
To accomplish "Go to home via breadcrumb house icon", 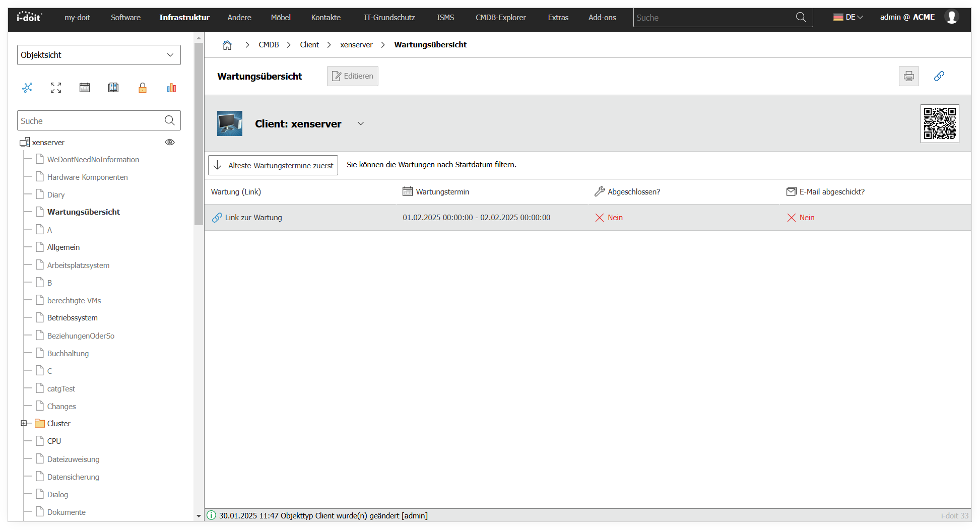I will [x=227, y=45].
